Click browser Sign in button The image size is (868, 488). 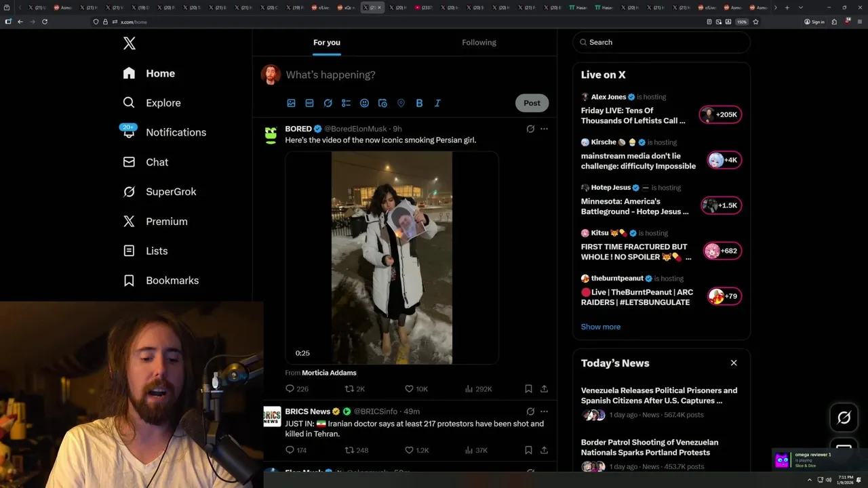814,22
